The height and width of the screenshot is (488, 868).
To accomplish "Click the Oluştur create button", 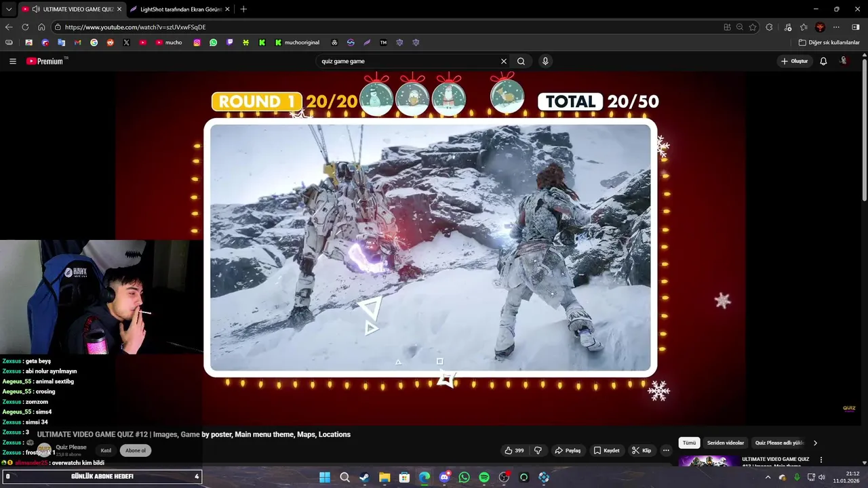I will [x=795, y=61].
